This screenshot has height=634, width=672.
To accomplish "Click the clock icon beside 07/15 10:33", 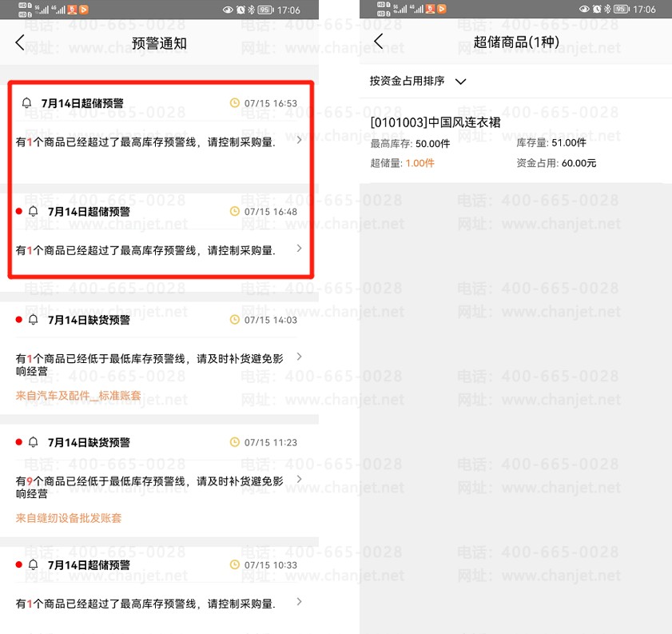I will click(x=234, y=565).
